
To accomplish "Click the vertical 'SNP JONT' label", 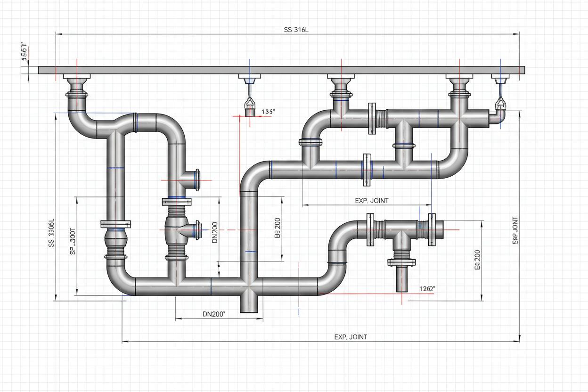I will [514, 231].
